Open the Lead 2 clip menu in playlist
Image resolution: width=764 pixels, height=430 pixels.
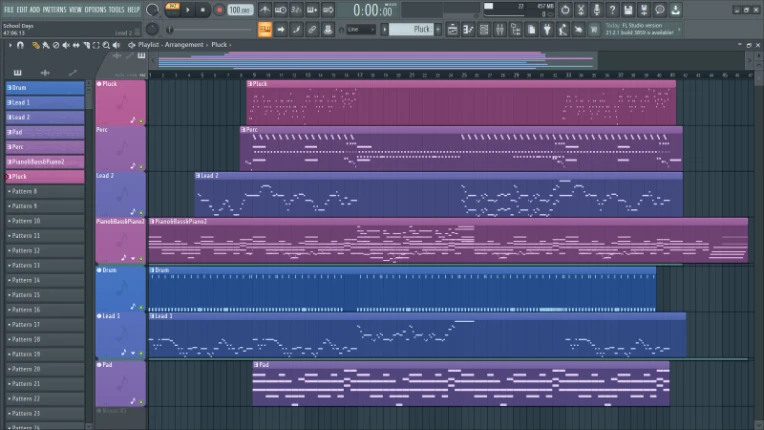(x=198, y=176)
